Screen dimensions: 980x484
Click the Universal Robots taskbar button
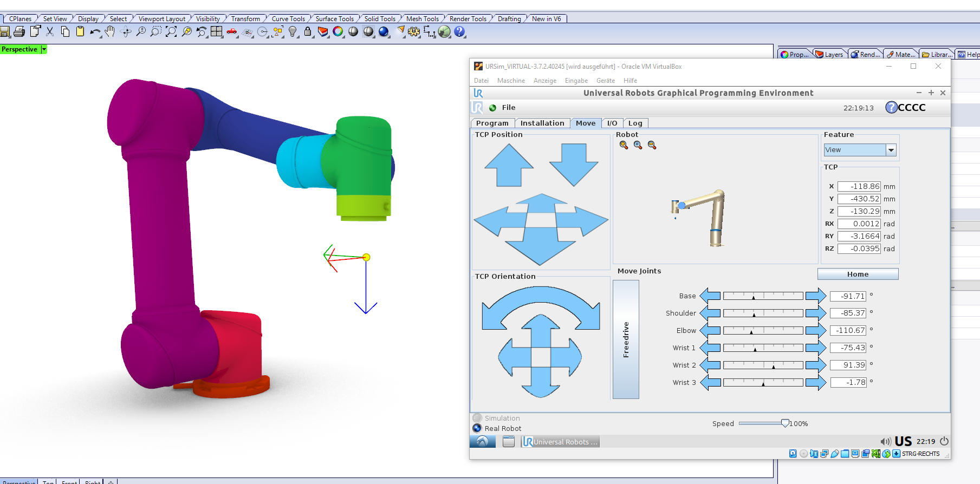point(560,442)
